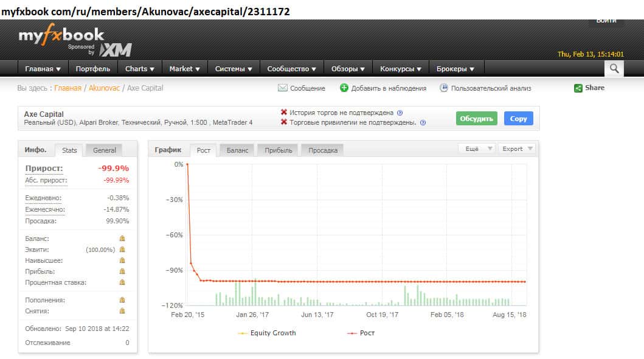Click the Пользовательский анализ clock icon
The image size is (644, 359).
[x=444, y=88]
